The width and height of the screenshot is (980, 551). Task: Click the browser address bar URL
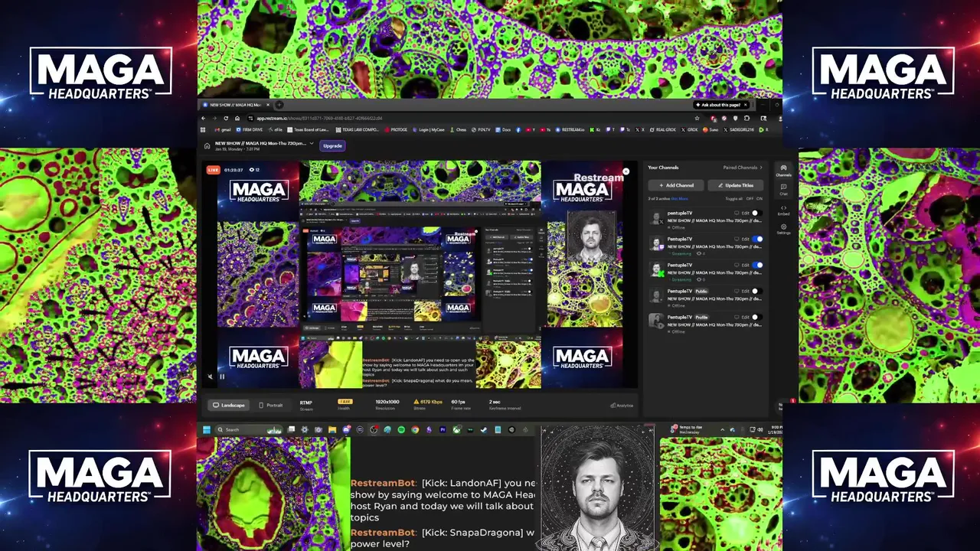point(319,119)
